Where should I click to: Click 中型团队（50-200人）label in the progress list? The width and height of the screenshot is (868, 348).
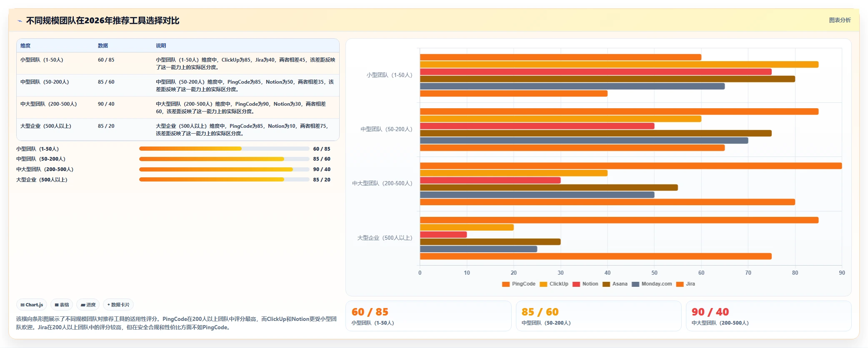tap(41, 159)
